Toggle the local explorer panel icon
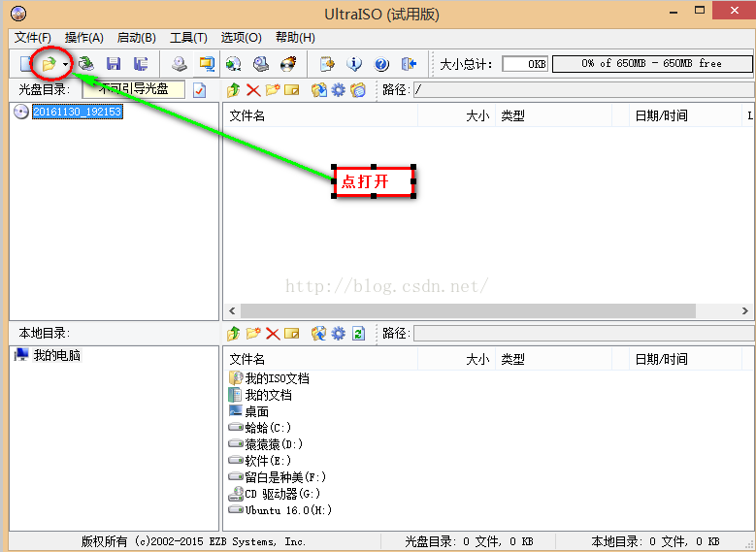The image size is (756, 552). pyautogui.click(x=207, y=64)
